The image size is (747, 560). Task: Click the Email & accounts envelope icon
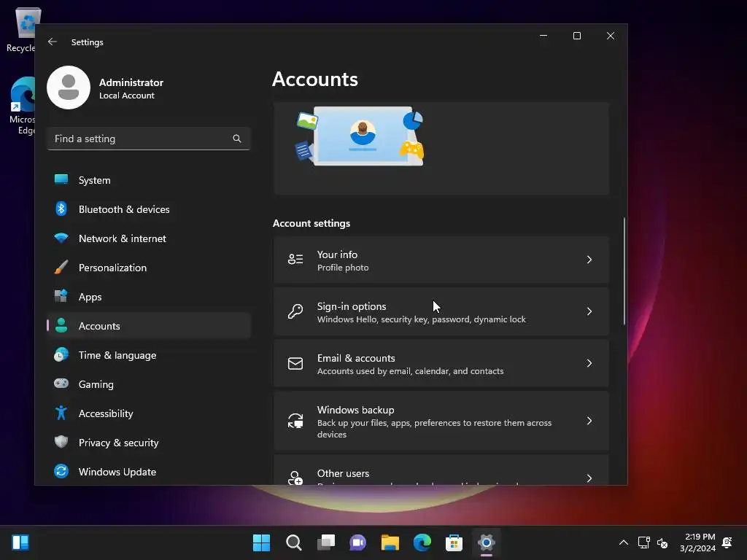tap(295, 363)
